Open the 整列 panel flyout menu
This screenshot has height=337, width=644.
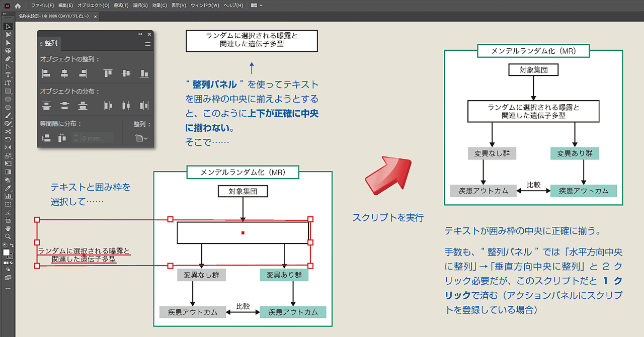(x=147, y=44)
